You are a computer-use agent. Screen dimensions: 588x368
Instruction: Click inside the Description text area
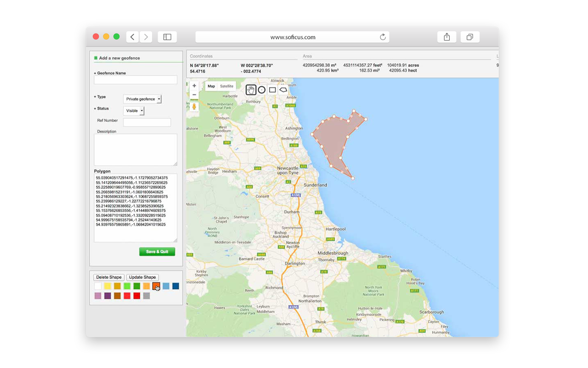click(x=136, y=150)
